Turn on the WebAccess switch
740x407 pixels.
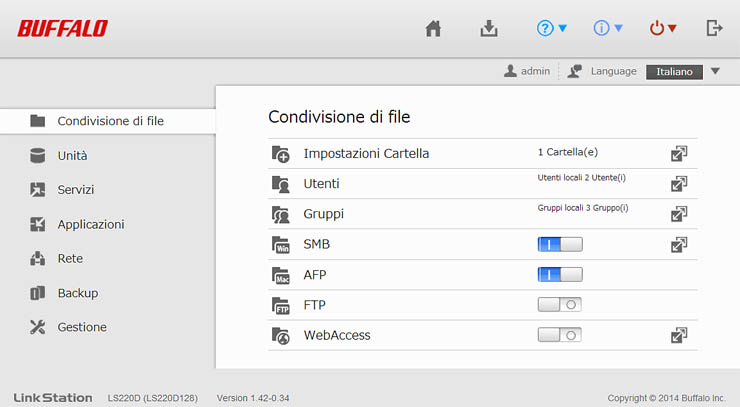559,335
